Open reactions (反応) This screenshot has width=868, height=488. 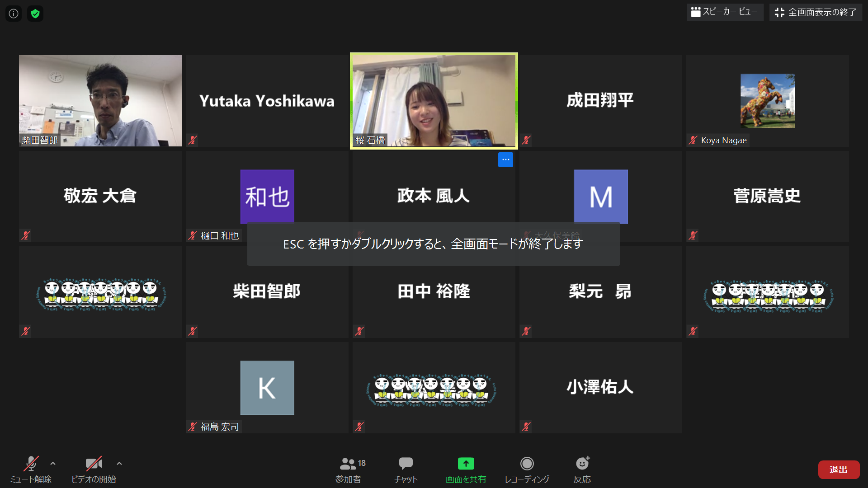pyautogui.click(x=582, y=470)
